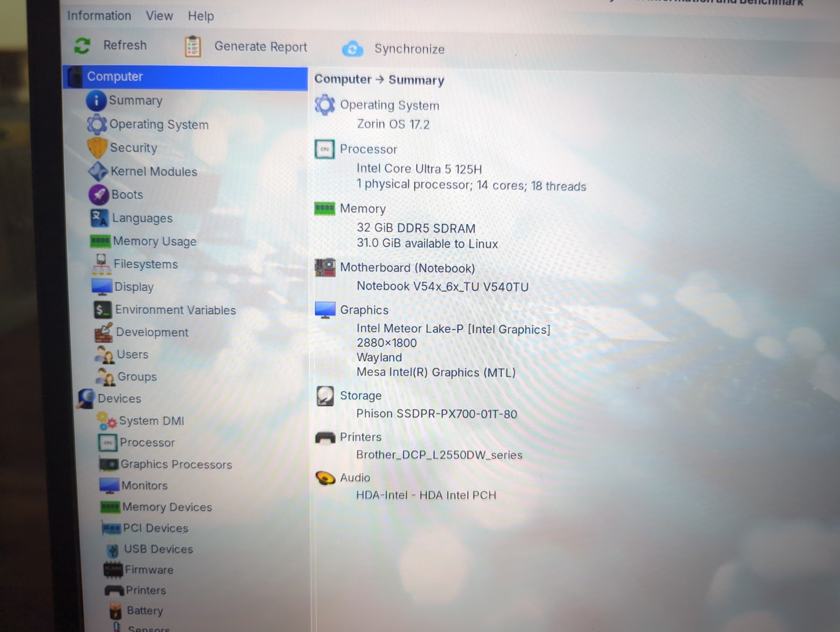Open the Information menu
The width and height of the screenshot is (840, 632).
coord(99,16)
